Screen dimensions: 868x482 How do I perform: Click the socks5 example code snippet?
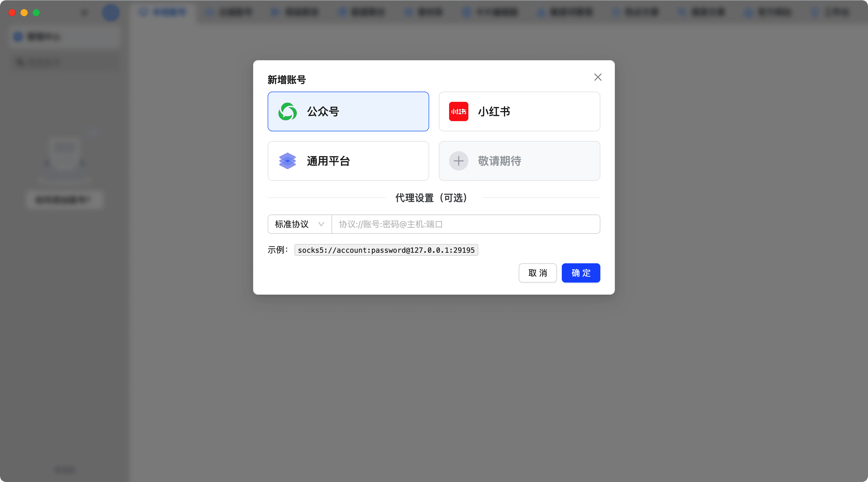tap(386, 250)
